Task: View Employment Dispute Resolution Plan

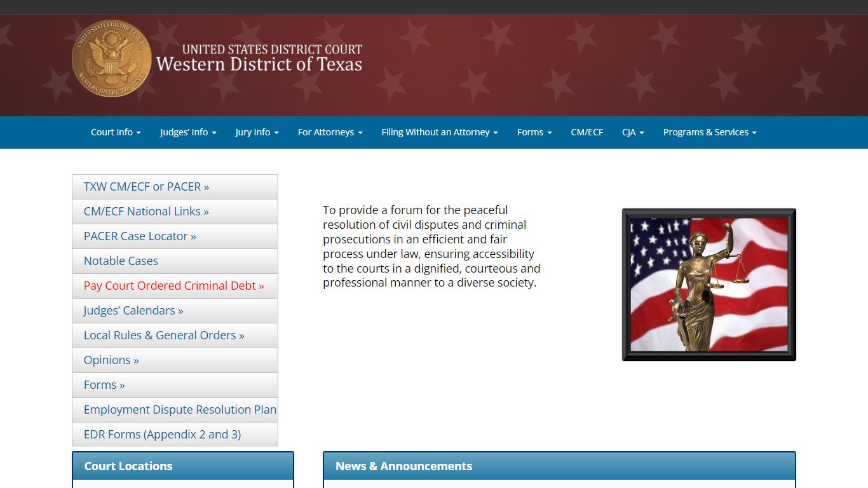Action: pos(175,410)
